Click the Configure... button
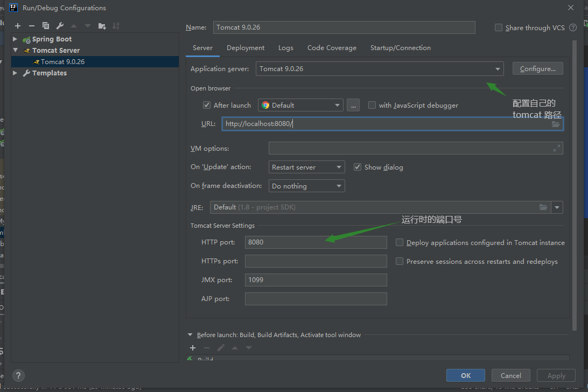This screenshot has height=392, width=588. [x=537, y=69]
